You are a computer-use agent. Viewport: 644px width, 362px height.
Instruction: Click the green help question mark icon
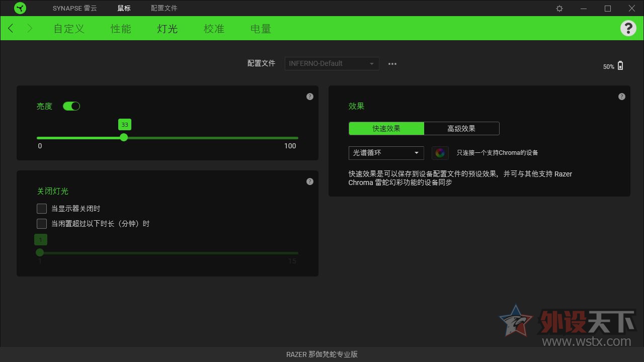click(x=628, y=28)
